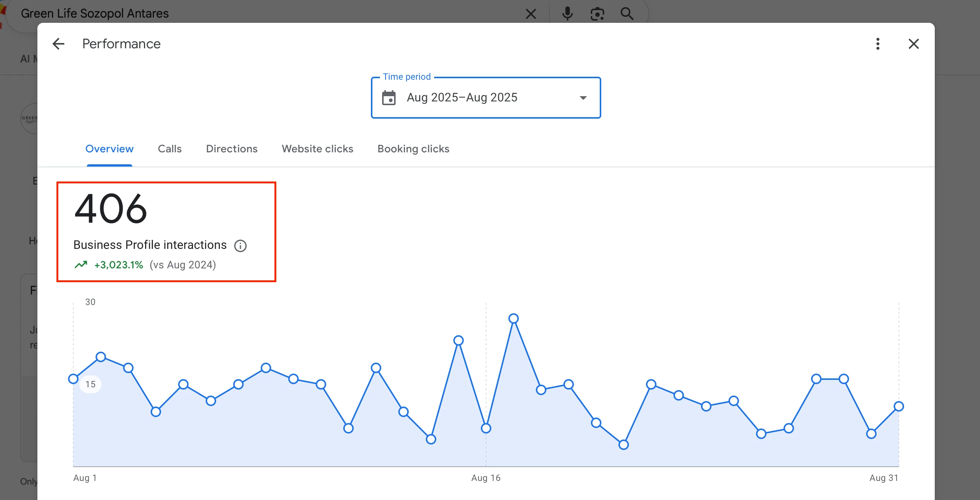The height and width of the screenshot is (500, 980).
Task: Switch to the Overview tab
Action: pyautogui.click(x=110, y=149)
